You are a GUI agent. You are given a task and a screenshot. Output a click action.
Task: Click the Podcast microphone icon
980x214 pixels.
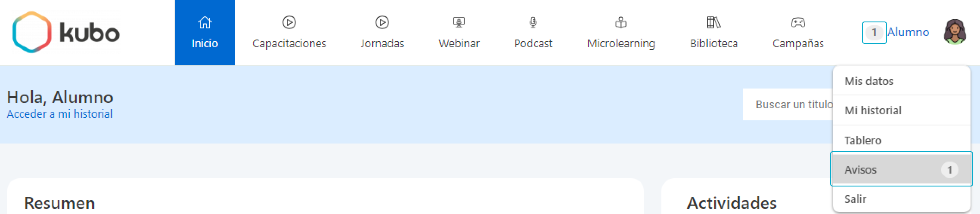[533, 22]
